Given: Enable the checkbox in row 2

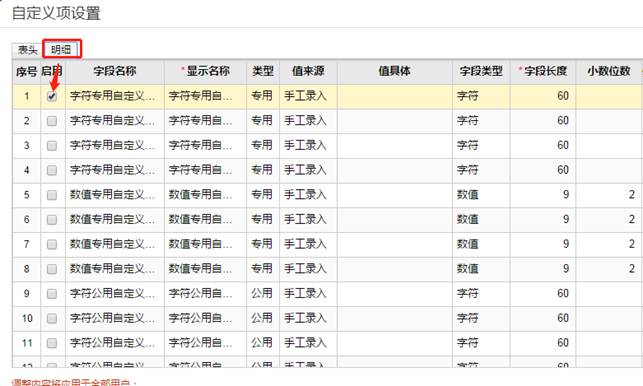Looking at the screenshot, I should (x=52, y=121).
